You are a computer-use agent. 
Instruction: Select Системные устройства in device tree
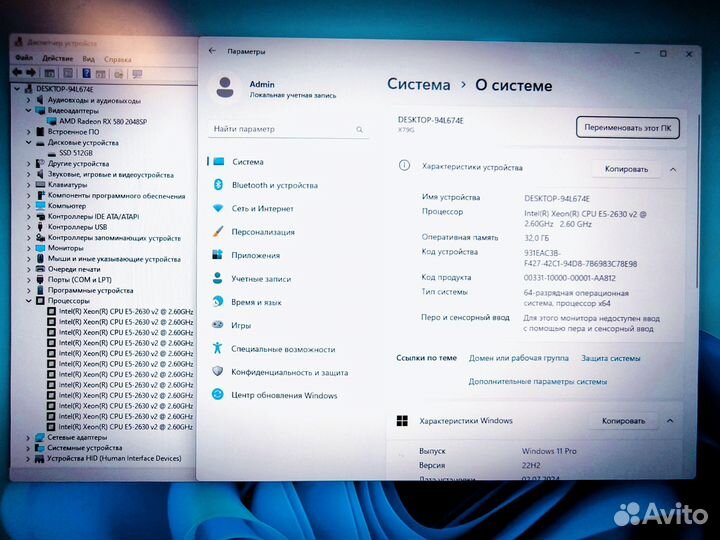click(x=84, y=448)
